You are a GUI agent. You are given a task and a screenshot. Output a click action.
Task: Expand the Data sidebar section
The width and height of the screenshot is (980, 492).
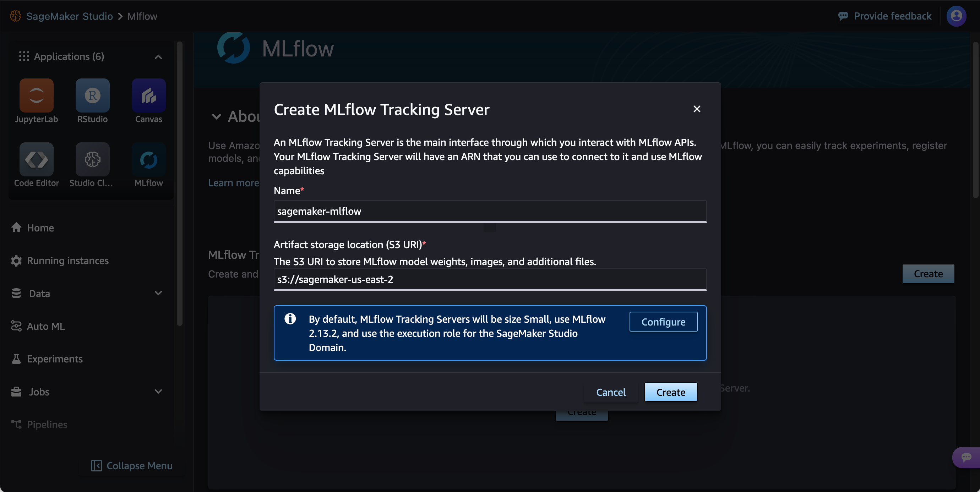tap(159, 293)
